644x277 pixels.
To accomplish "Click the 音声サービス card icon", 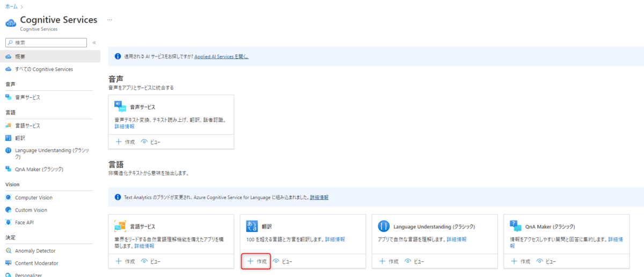I will (120, 106).
